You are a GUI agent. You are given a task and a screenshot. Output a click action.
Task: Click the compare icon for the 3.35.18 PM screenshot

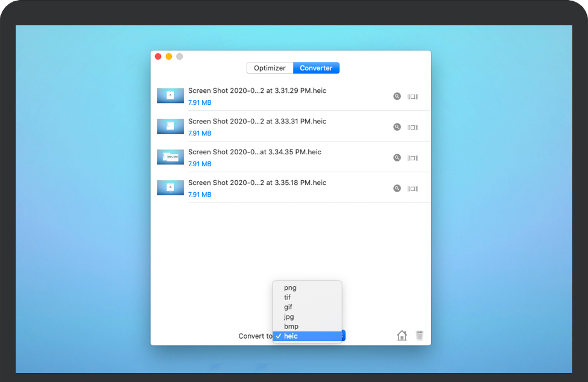[x=413, y=189]
